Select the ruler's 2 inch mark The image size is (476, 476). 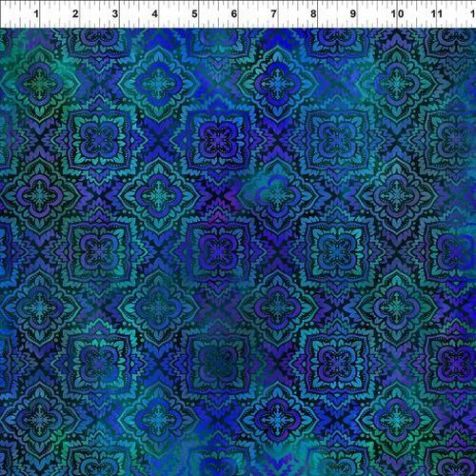point(75,13)
